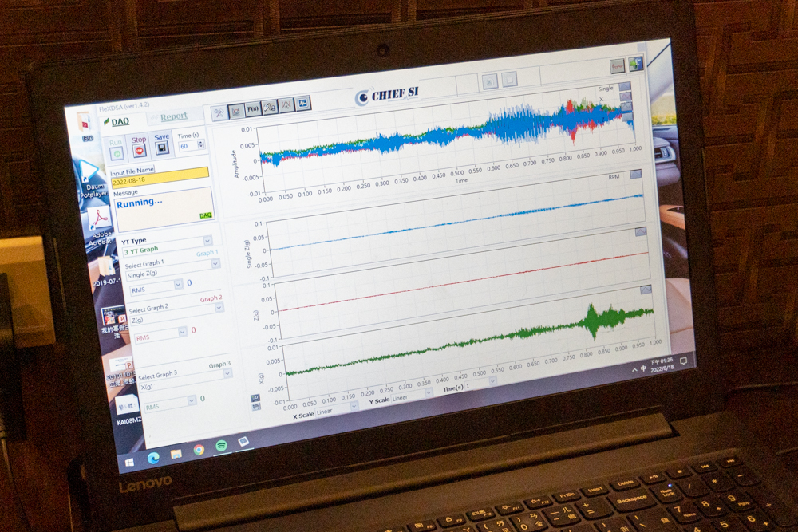
Task: Click the CHIEF SI logo
Action: pyautogui.click(x=388, y=95)
